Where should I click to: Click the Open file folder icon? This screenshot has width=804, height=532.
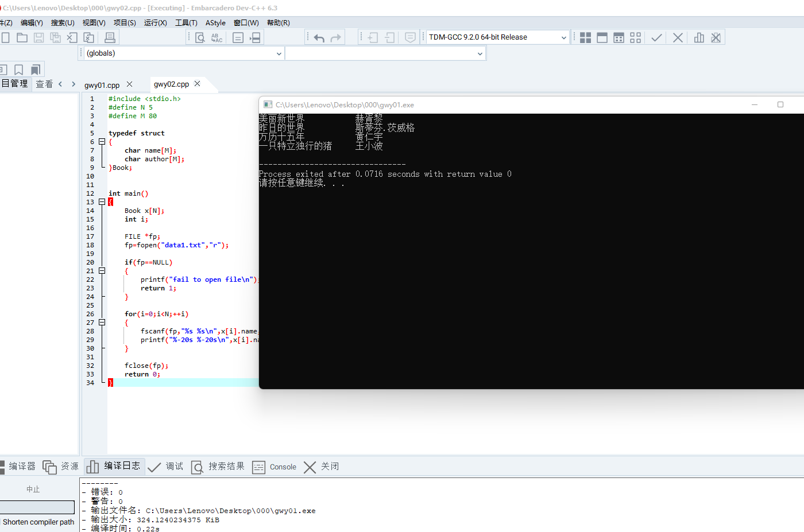[22, 37]
